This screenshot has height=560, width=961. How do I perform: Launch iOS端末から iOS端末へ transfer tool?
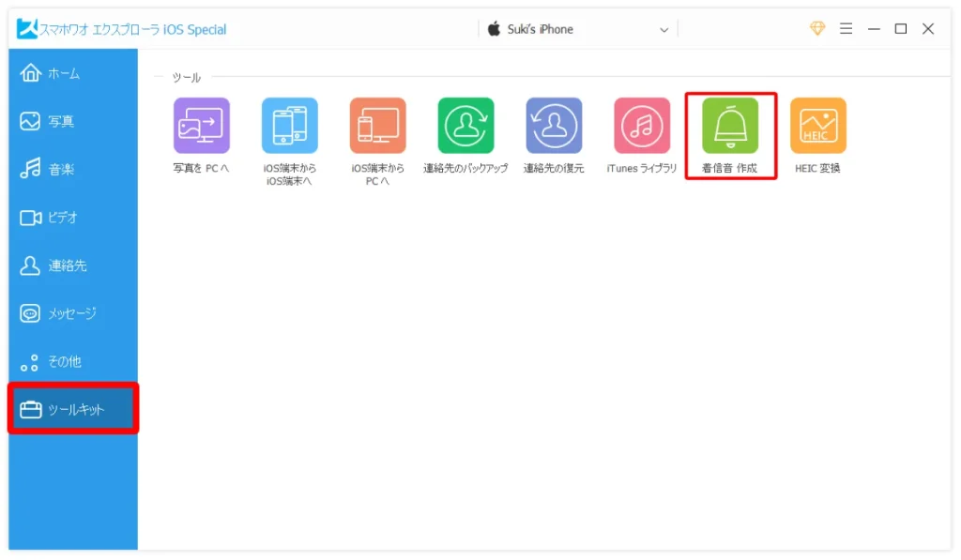point(289,126)
